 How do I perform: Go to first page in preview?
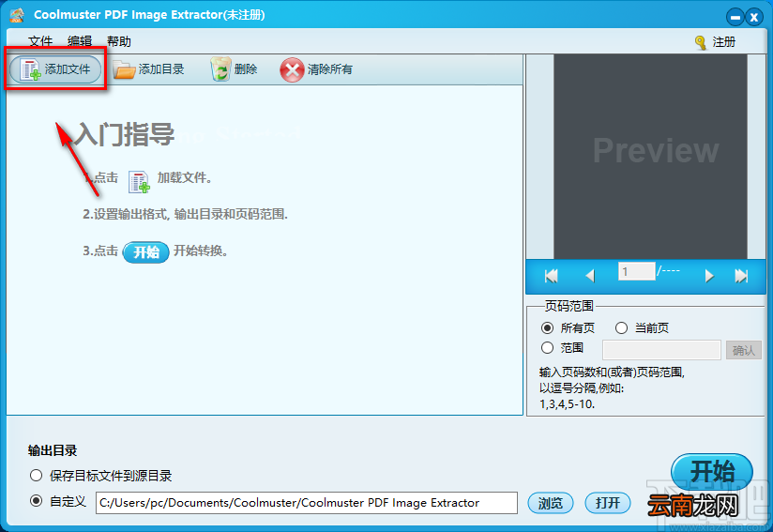click(552, 276)
